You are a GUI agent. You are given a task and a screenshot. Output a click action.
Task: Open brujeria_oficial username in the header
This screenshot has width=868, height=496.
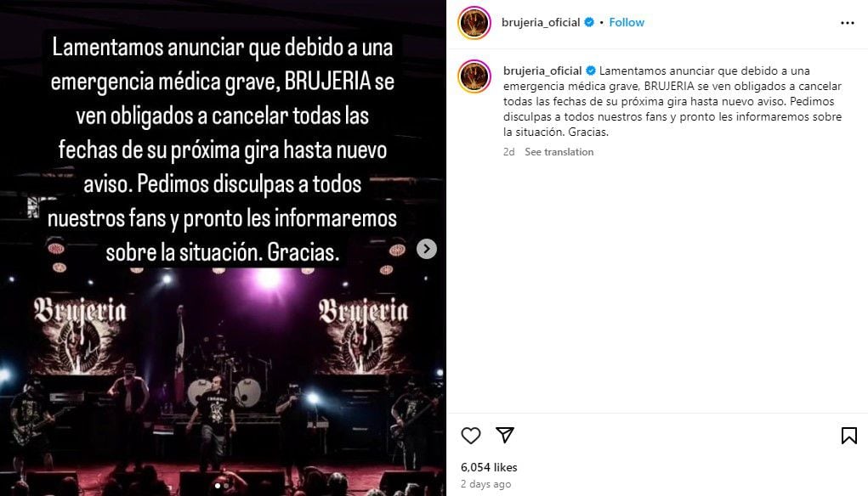[541, 22]
